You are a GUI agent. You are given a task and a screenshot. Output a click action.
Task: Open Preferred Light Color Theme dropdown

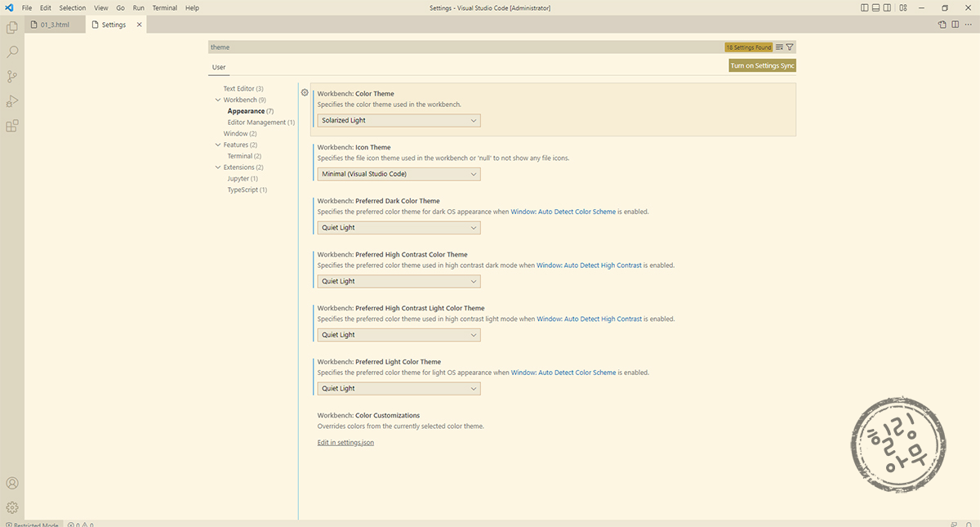[399, 388]
